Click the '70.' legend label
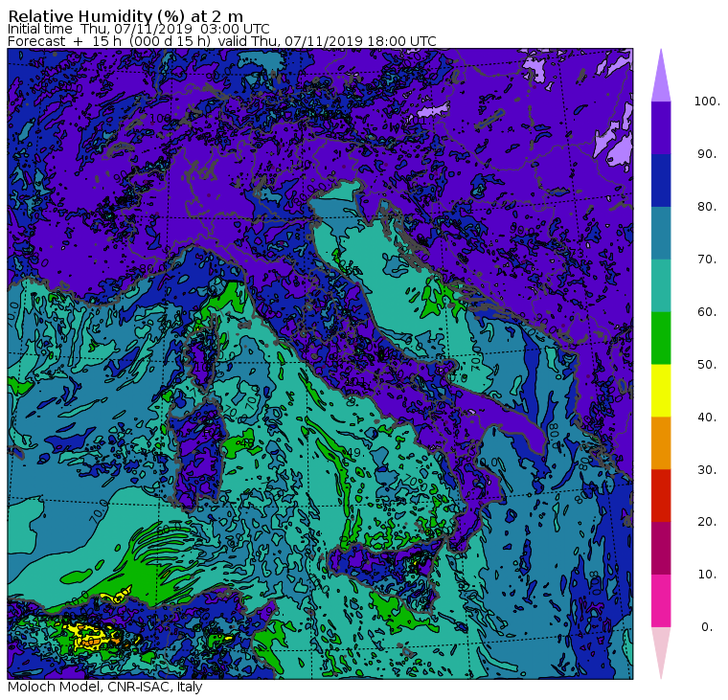 pyautogui.click(x=707, y=259)
